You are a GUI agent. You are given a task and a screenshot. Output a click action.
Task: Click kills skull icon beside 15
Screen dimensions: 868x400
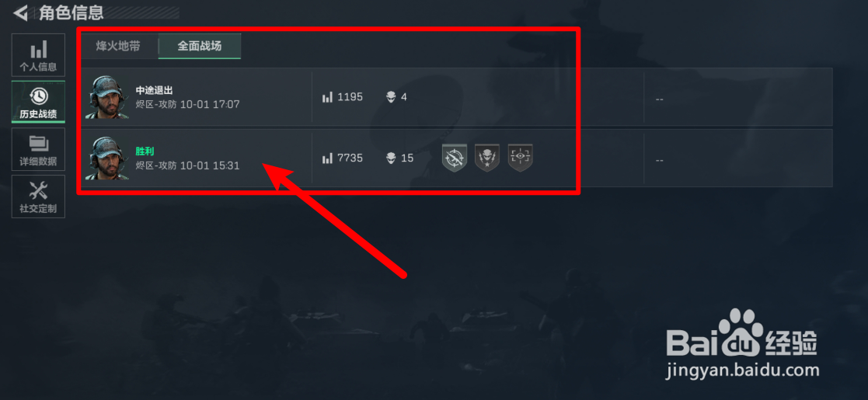tap(391, 158)
